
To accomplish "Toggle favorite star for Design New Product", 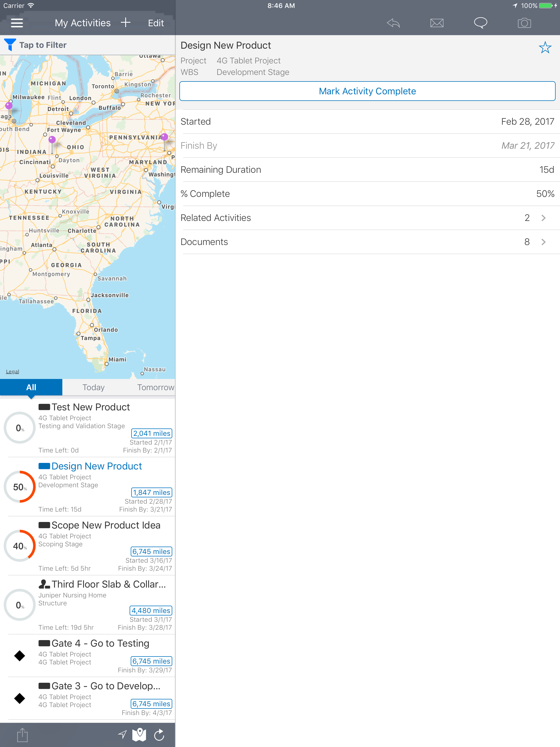I will 544,48.
